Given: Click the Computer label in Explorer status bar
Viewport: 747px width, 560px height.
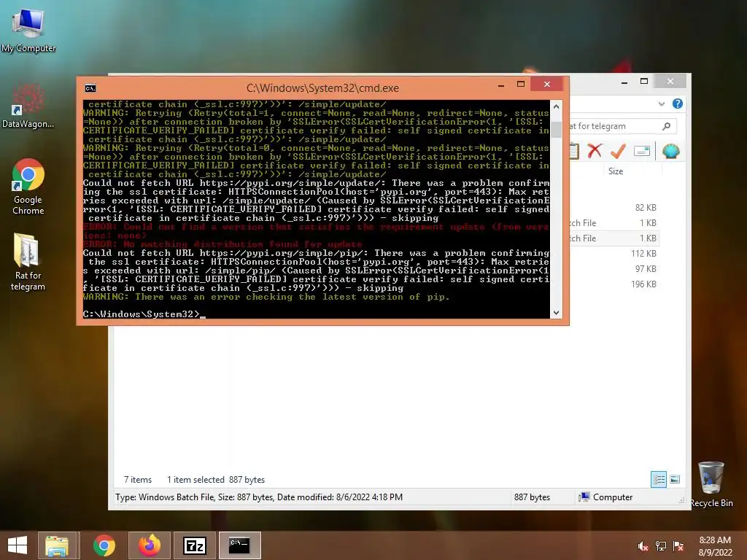Looking at the screenshot, I should coord(613,497).
